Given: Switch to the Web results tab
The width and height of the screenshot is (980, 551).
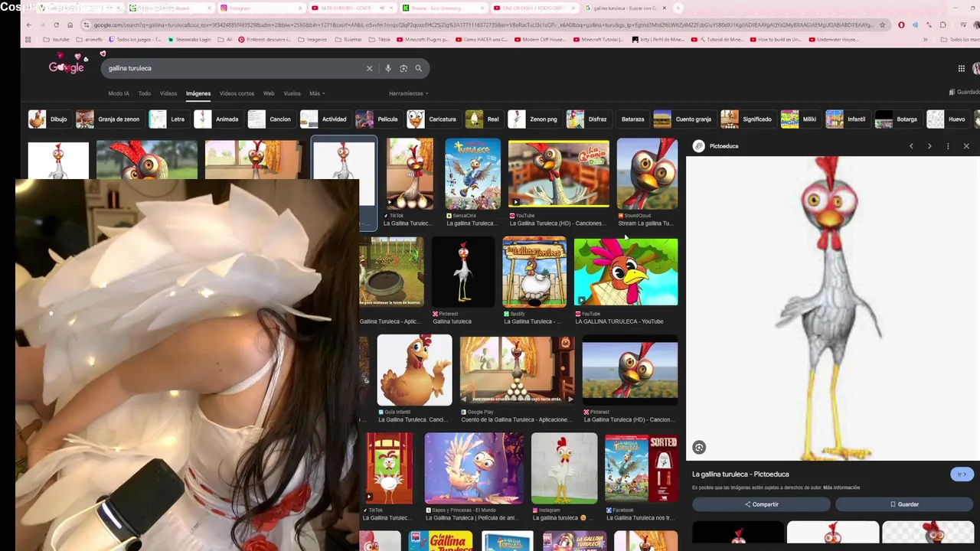Looking at the screenshot, I should tap(269, 93).
